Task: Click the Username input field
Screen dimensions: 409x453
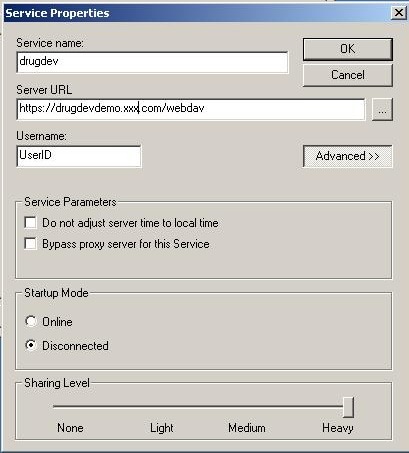Action: (x=79, y=156)
